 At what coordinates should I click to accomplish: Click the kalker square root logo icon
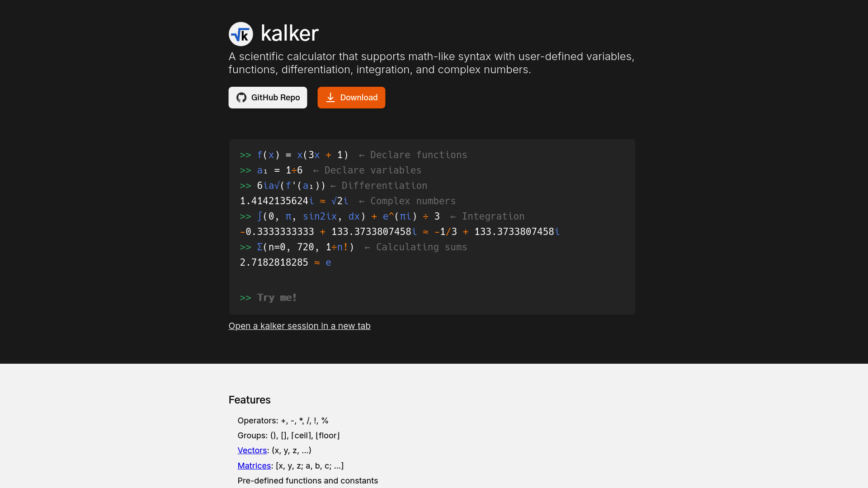tap(241, 34)
